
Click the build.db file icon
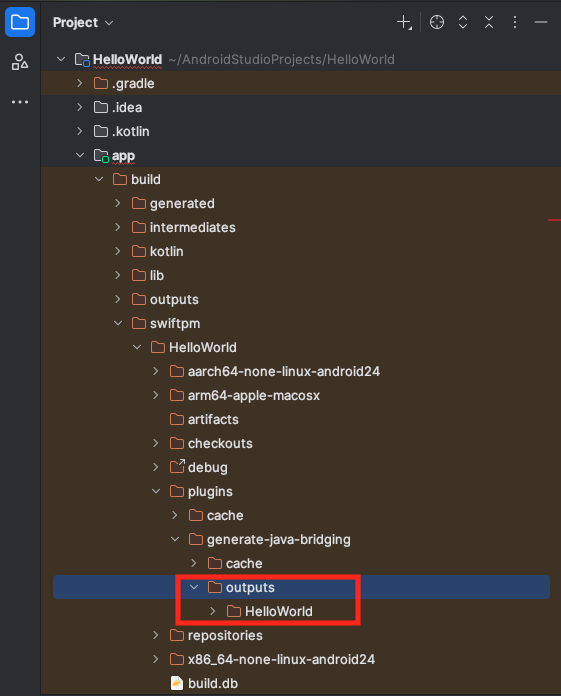click(177, 683)
